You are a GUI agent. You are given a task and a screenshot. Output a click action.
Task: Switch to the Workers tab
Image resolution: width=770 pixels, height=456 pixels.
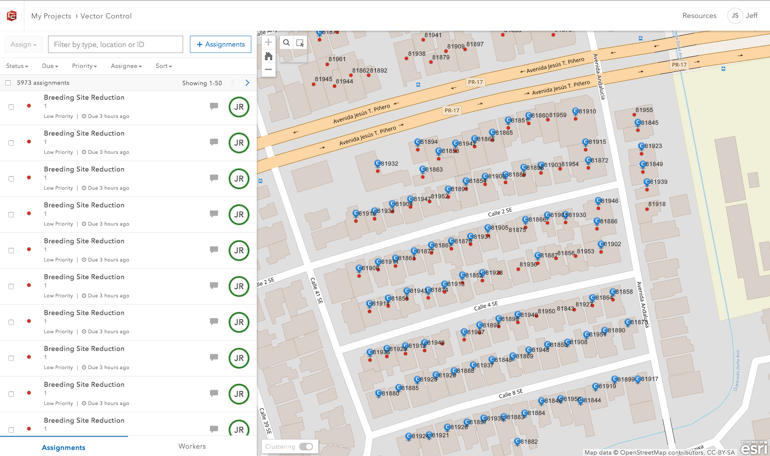[192, 446]
